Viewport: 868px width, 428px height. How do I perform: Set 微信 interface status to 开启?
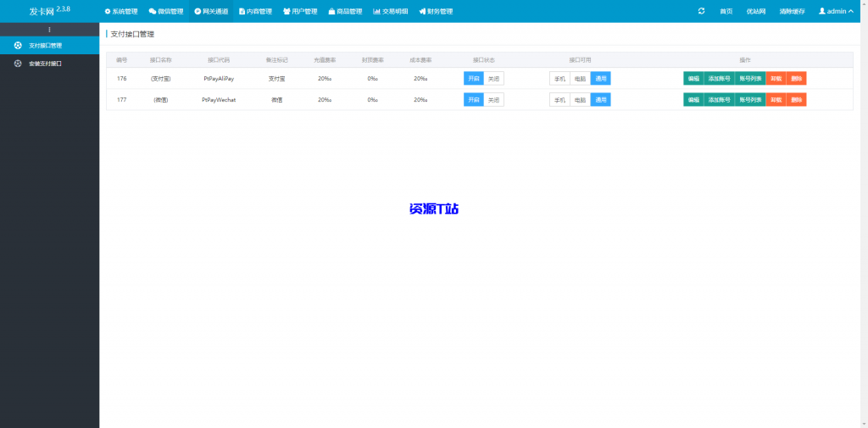coord(474,99)
